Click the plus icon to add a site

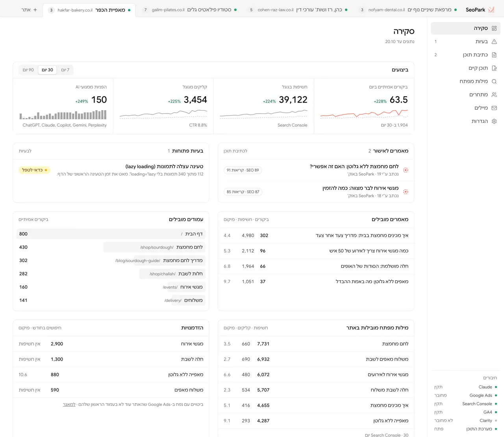point(35,10)
